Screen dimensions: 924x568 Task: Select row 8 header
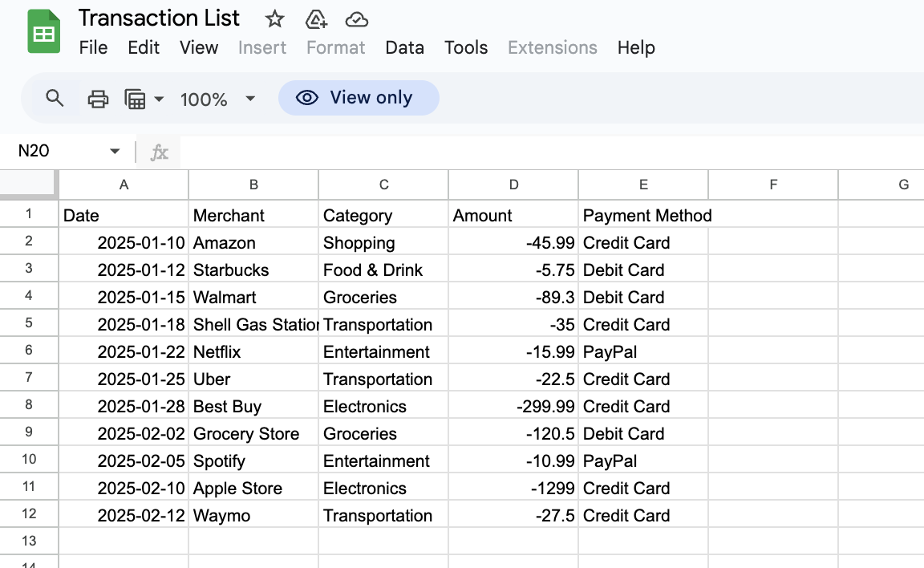click(x=28, y=405)
